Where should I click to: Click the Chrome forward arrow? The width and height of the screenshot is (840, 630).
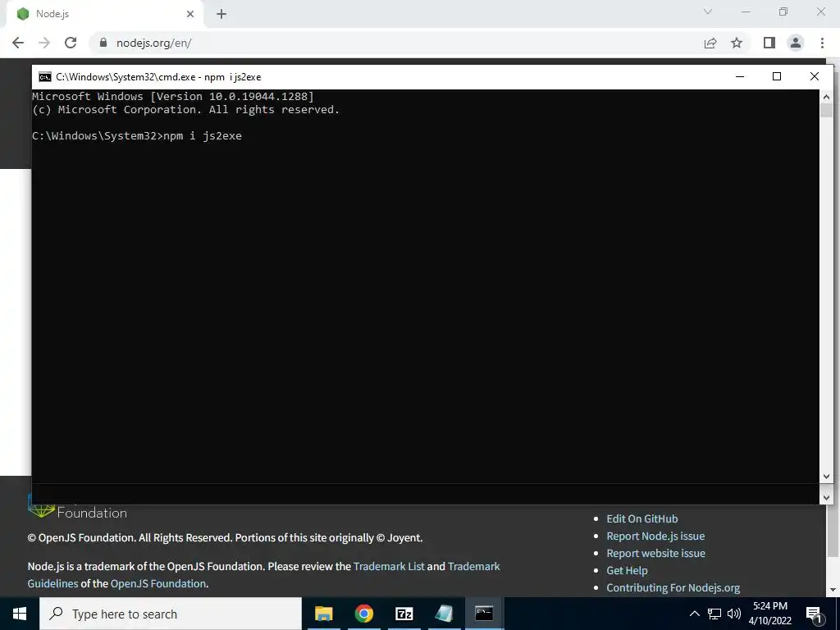coord(44,43)
